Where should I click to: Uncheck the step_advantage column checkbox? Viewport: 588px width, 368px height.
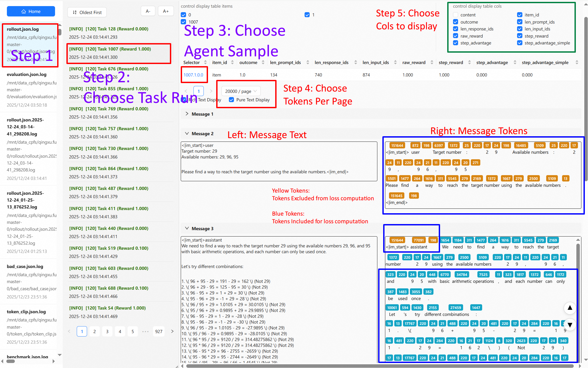pos(455,43)
